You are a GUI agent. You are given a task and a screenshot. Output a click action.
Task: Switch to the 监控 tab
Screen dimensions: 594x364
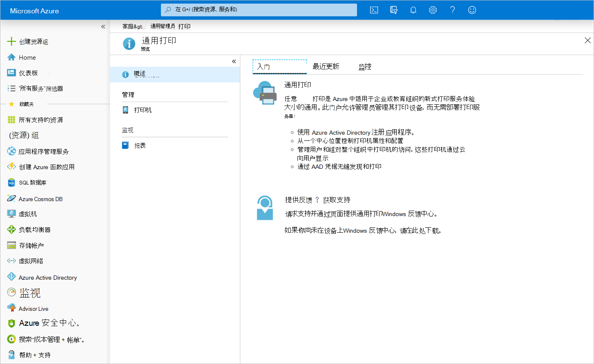click(x=365, y=66)
